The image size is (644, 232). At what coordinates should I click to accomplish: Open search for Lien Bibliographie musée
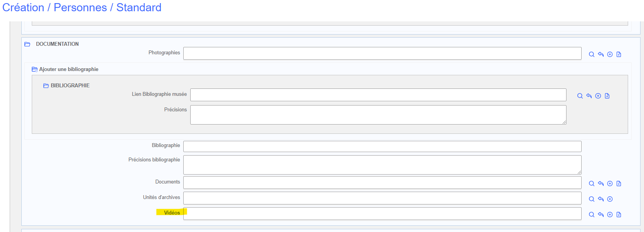[580, 96]
